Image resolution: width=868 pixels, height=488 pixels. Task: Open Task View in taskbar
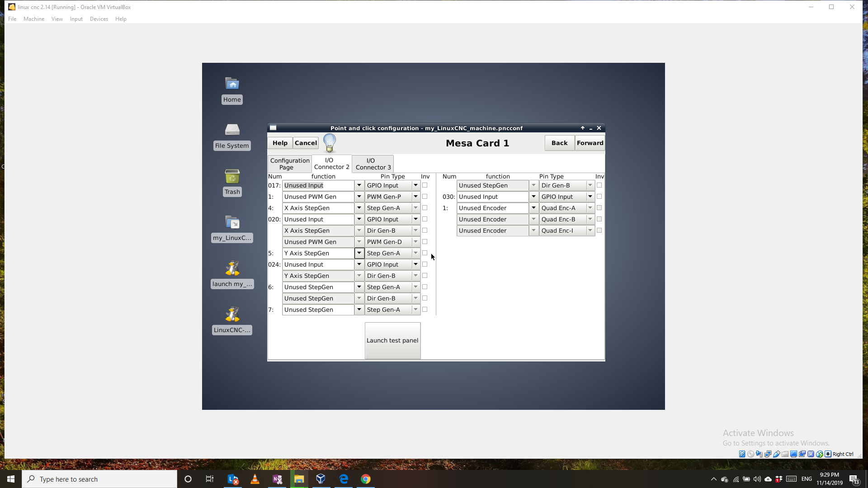tap(210, 479)
